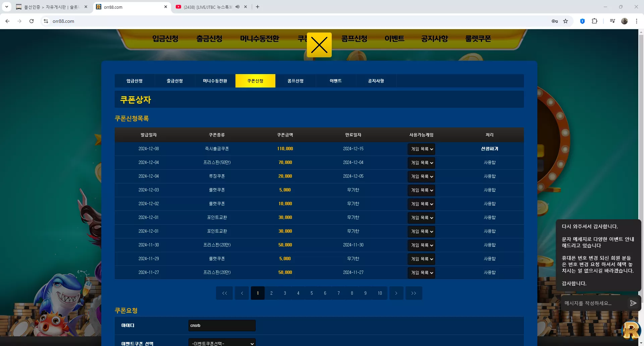Open the 출금신청 tab in the panel
The height and width of the screenshot is (346, 644).
pos(175,81)
